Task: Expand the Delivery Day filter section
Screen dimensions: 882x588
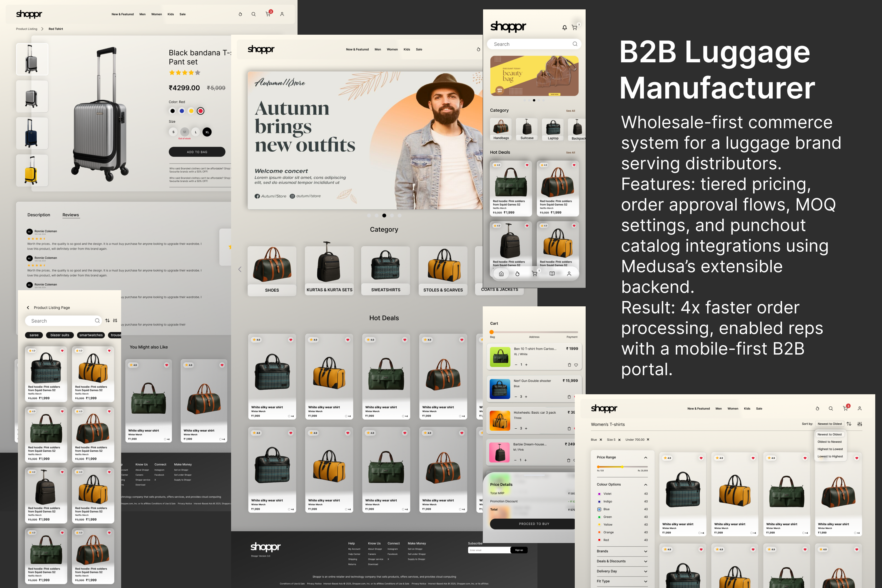Action: 645,571
